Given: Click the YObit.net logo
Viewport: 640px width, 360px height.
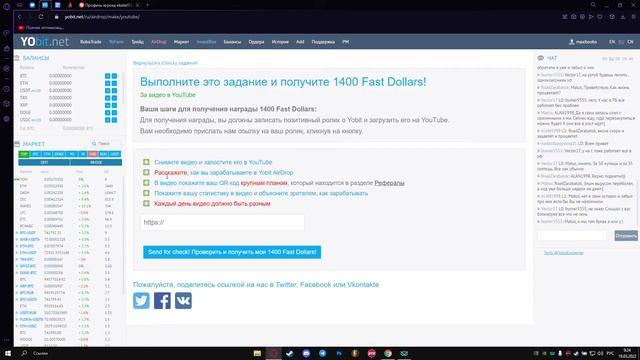Looking at the screenshot, I should tap(44, 42).
